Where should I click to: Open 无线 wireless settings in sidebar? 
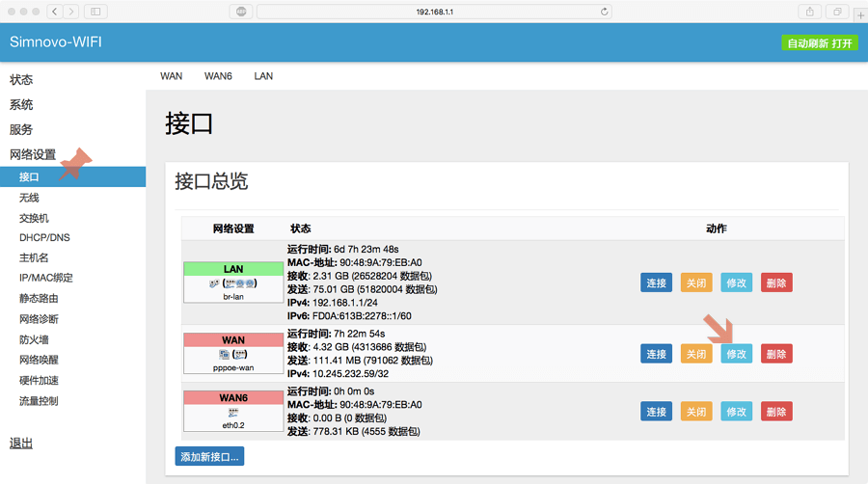pyautogui.click(x=29, y=198)
